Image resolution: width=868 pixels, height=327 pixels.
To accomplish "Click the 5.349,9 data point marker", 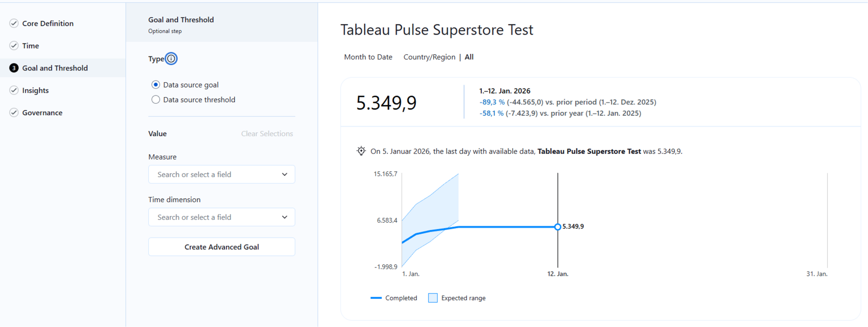I will [557, 227].
